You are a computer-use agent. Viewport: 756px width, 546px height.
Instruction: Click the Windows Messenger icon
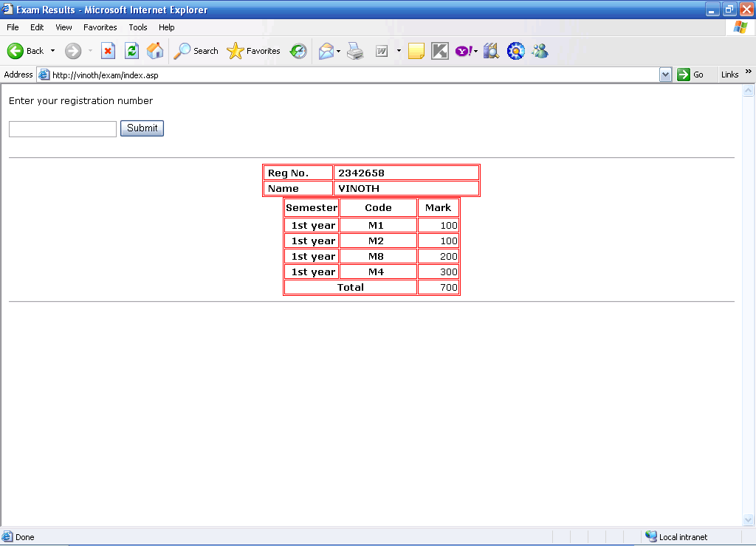pyautogui.click(x=540, y=51)
